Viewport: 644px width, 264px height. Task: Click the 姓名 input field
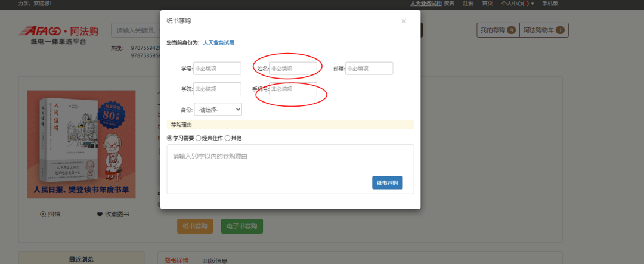[293, 69]
